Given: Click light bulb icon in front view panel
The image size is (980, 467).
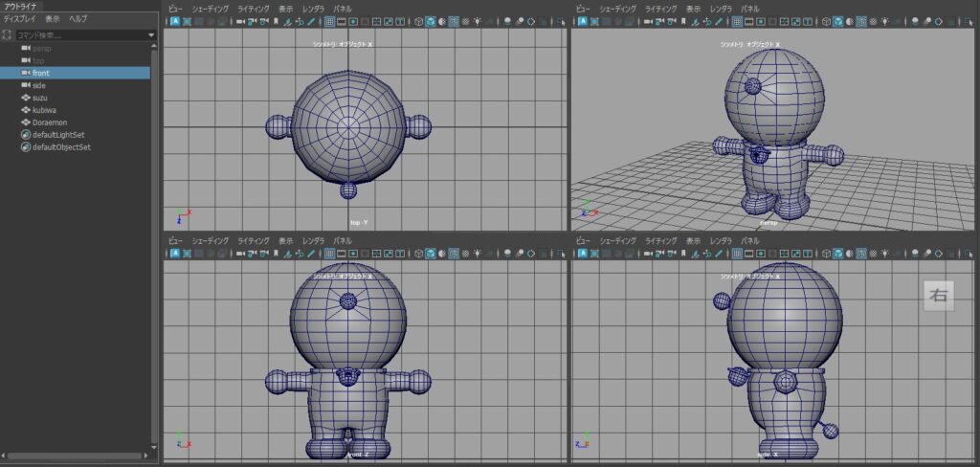Looking at the screenshot, I should (x=477, y=254).
